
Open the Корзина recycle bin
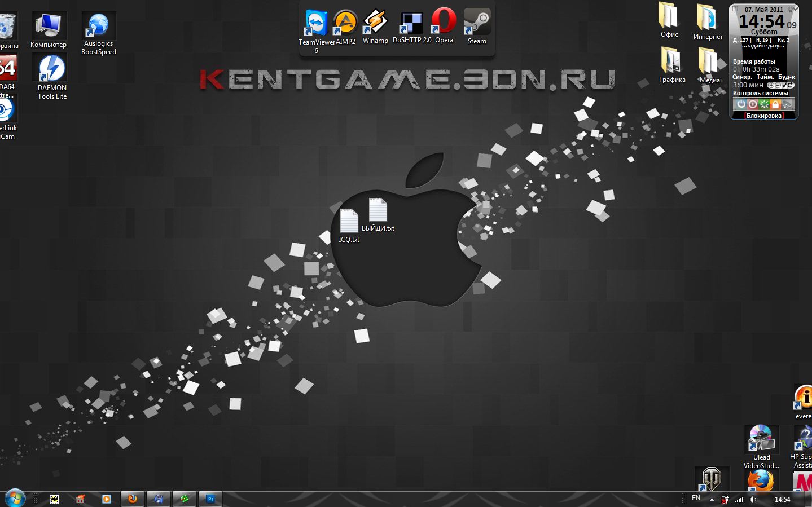coord(8,30)
